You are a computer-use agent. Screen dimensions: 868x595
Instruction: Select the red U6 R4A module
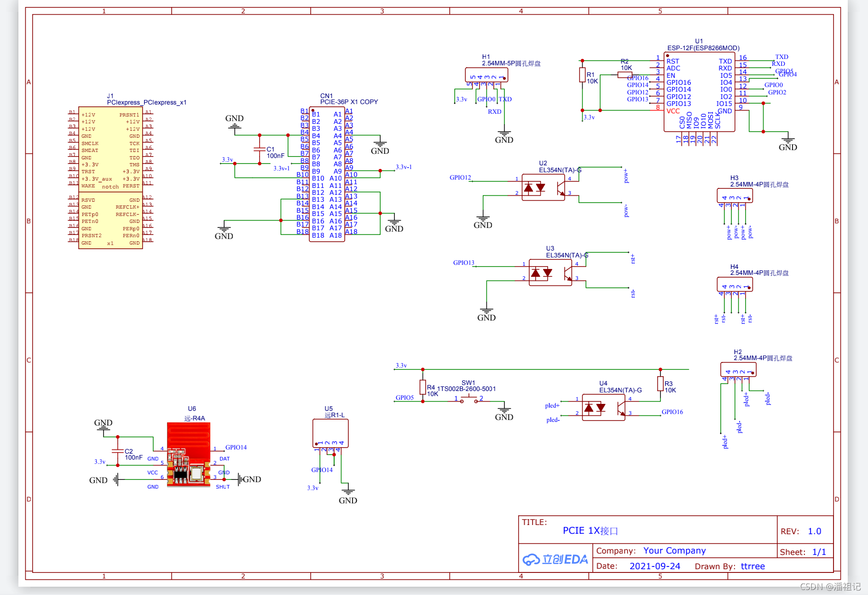tap(189, 454)
